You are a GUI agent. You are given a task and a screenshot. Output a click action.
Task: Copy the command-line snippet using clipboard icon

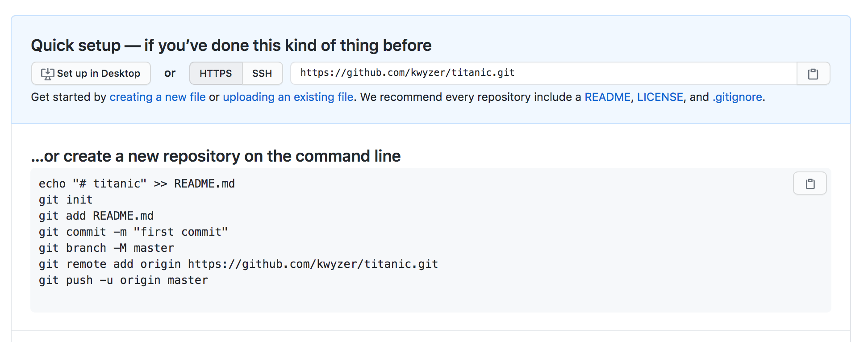coord(810,184)
